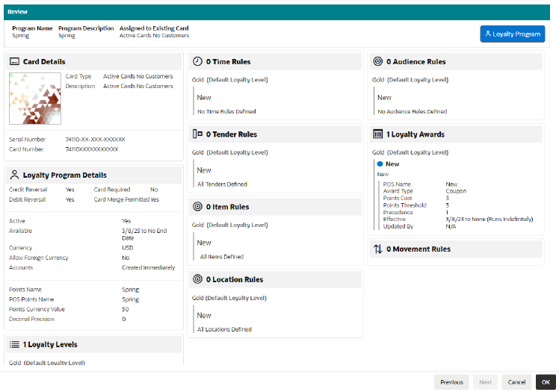Open the Loyalty Program button

click(x=513, y=34)
